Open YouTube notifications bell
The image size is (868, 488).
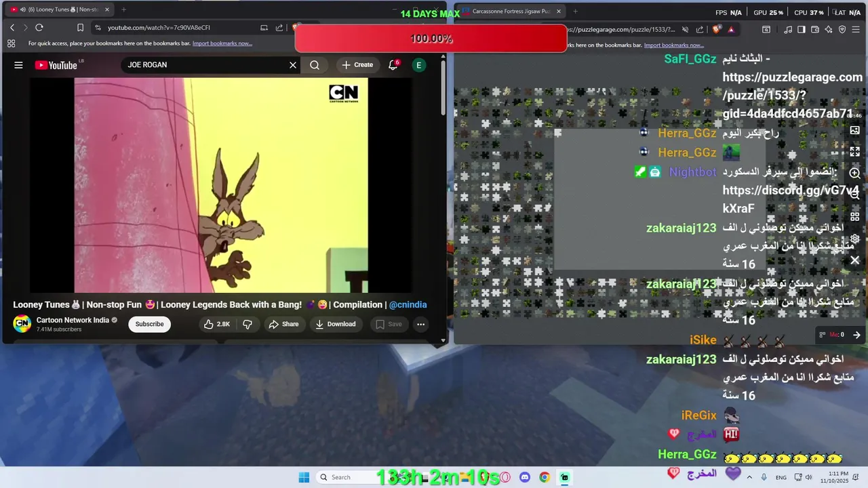point(393,65)
